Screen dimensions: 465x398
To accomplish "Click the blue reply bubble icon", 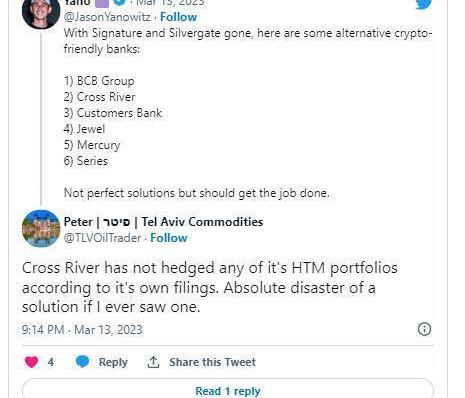I will [x=82, y=362].
